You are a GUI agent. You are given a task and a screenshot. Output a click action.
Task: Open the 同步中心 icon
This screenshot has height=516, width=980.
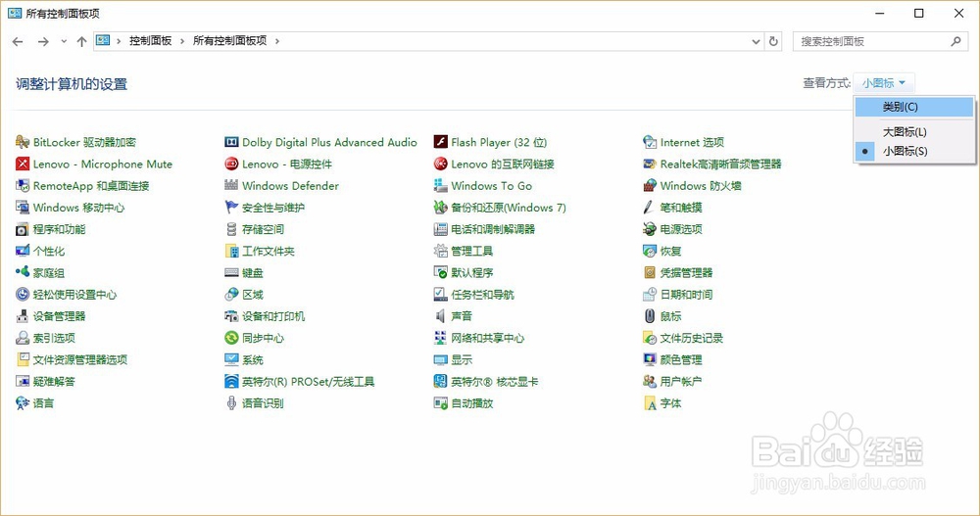(x=231, y=338)
